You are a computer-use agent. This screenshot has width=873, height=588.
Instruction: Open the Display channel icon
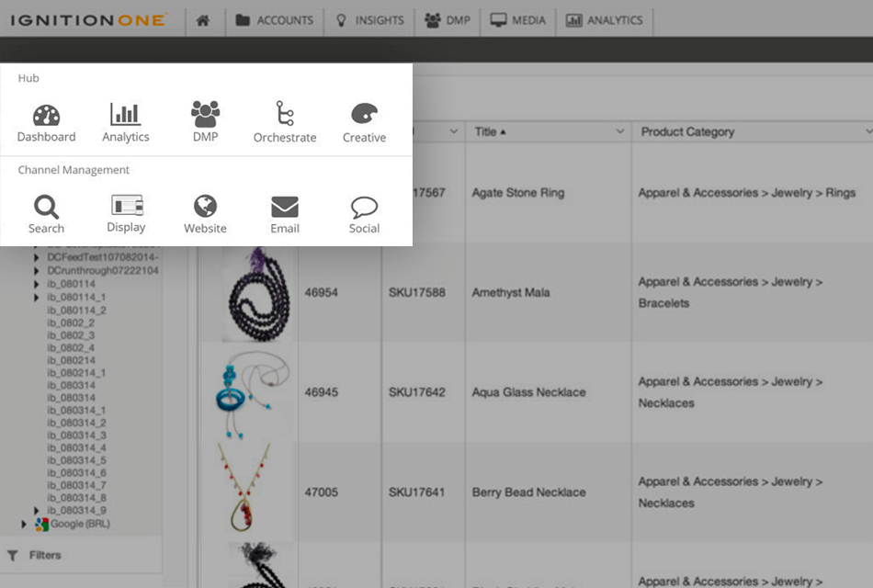(x=127, y=214)
